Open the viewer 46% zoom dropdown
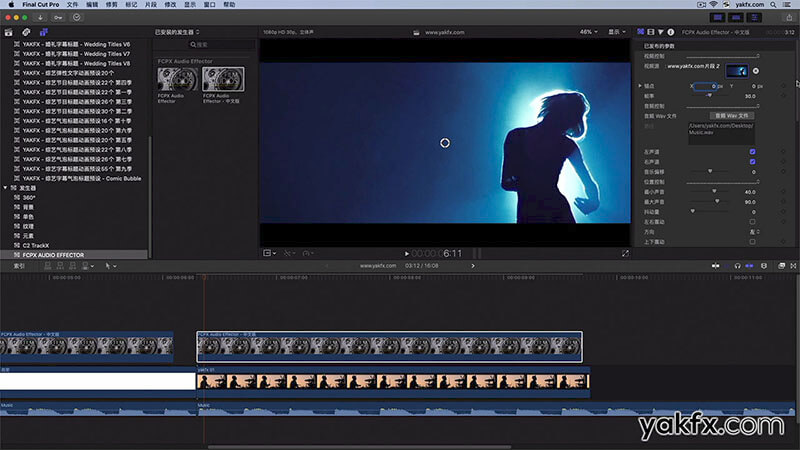The width and height of the screenshot is (800, 450). pyautogui.click(x=588, y=32)
